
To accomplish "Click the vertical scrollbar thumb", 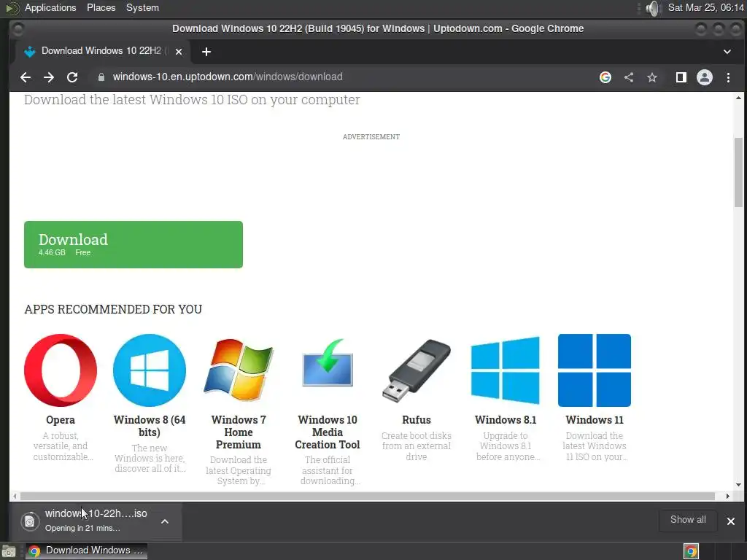I will pyautogui.click(x=738, y=172).
